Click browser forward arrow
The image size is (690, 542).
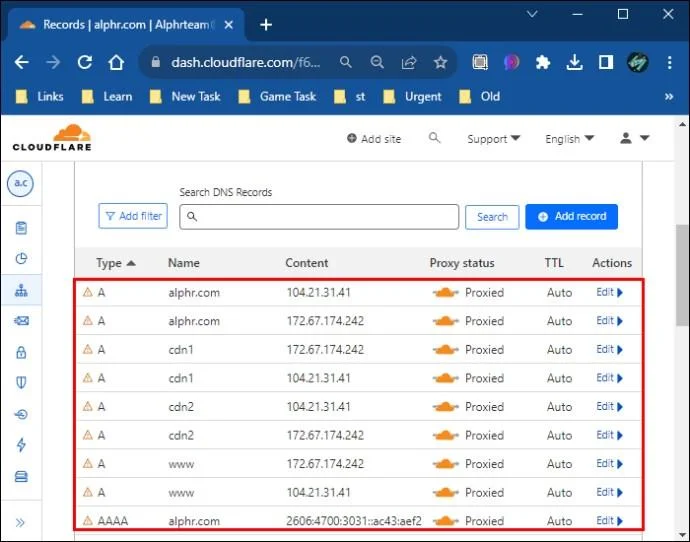(x=53, y=62)
